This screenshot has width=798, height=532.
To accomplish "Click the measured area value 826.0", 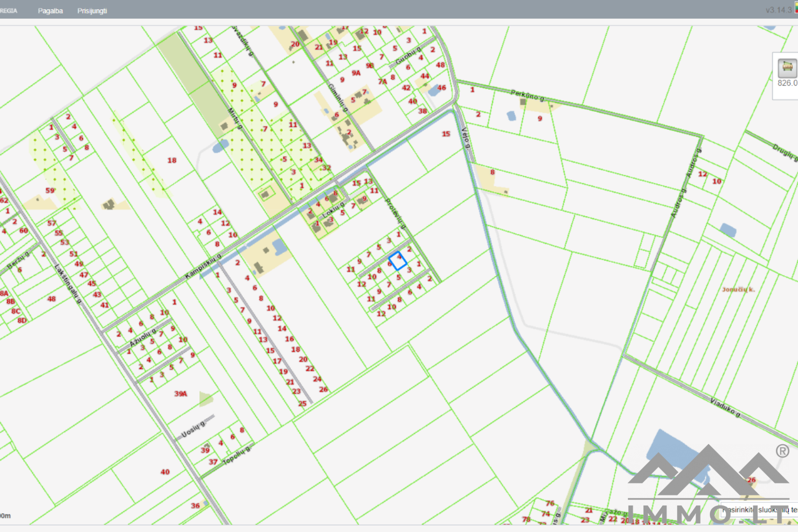I will click(x=787, y=83).
